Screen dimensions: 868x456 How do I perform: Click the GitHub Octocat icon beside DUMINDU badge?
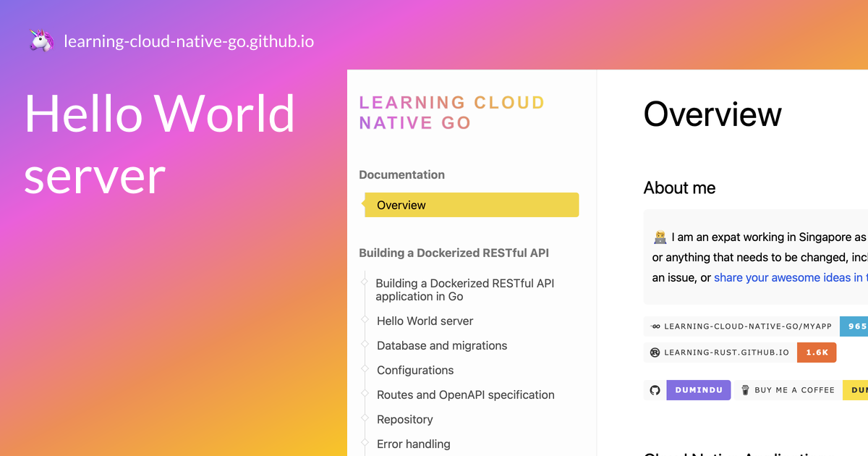coord(654,389)
